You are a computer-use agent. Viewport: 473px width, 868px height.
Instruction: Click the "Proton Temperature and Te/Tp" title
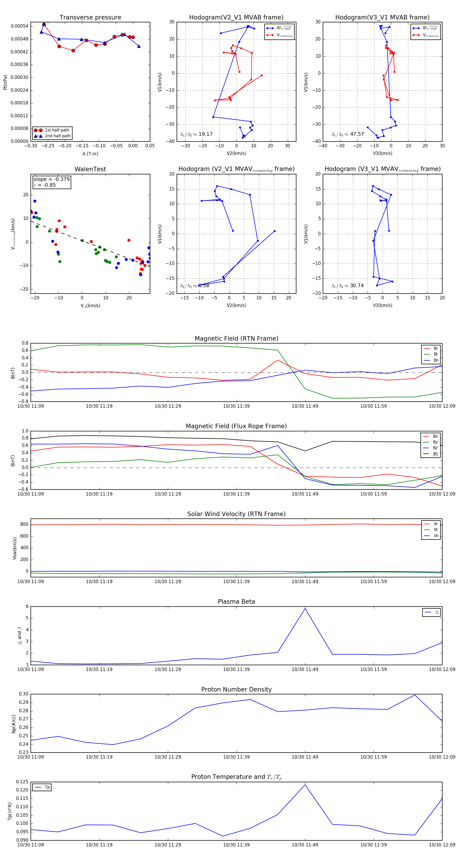click(236, 777)
